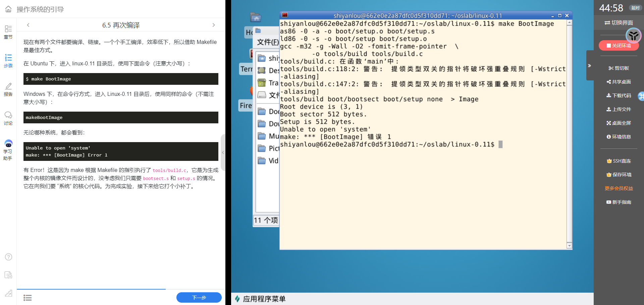Go to previous section with left chevron

tap(28, 25)
